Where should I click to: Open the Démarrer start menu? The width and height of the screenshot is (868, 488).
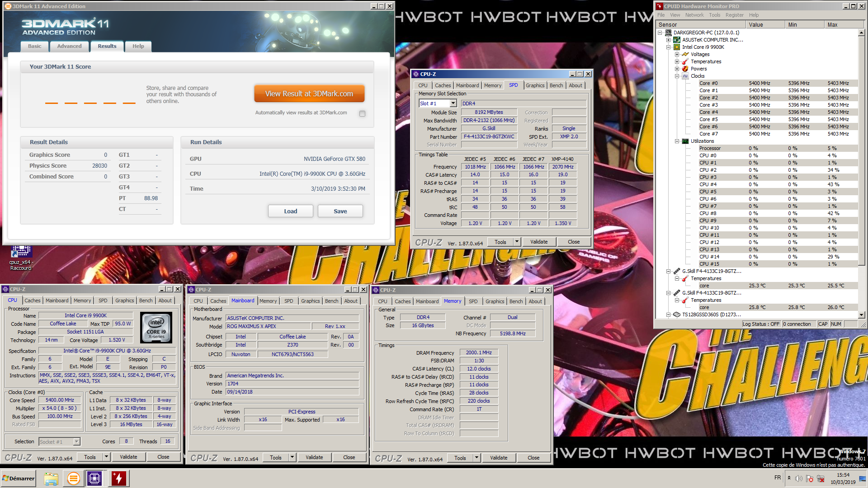18,479
